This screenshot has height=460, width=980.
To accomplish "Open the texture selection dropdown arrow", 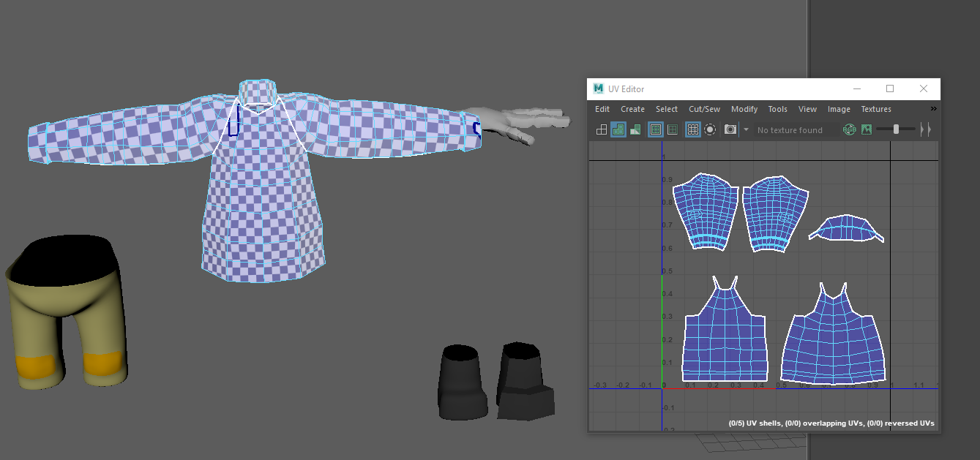I will point(747,129).
